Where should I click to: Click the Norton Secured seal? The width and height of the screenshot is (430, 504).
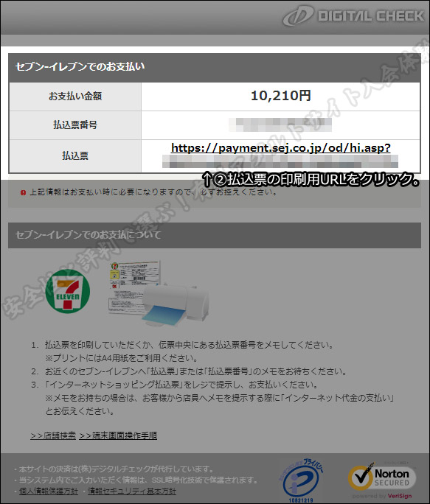[382, 478]
